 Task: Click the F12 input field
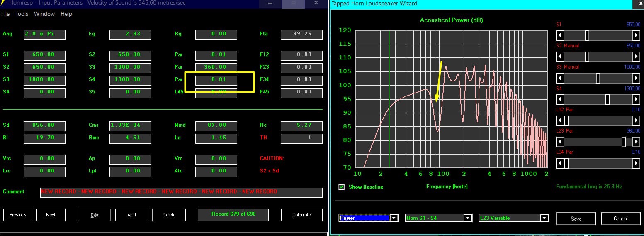pyautogui.click(x=301, y=55)
